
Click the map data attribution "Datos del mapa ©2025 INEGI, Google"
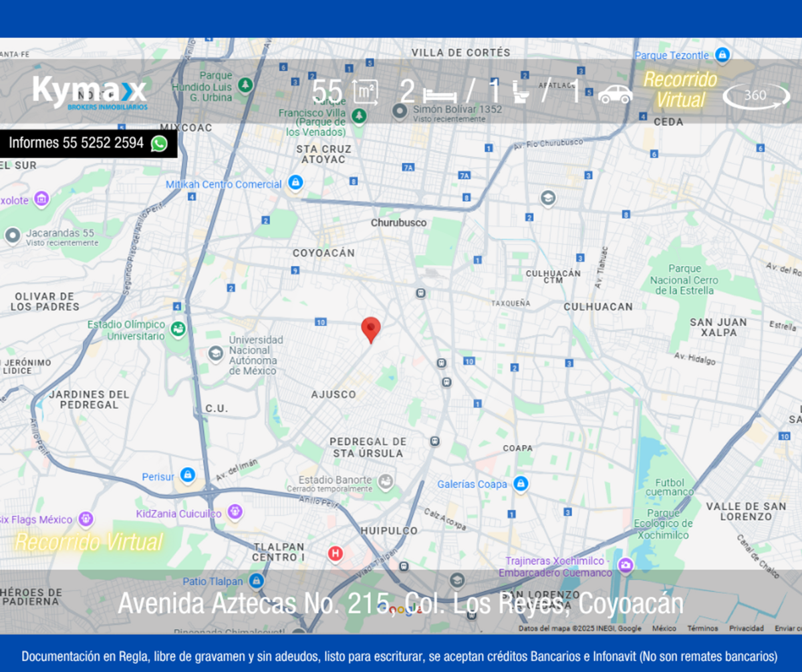pyautogui.click(x=580, y=628)
